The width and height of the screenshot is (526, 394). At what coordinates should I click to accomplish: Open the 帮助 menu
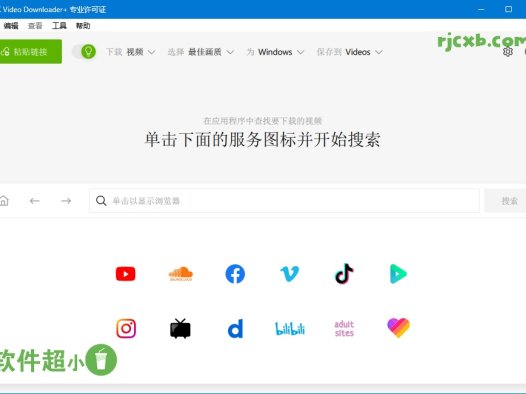click(x=83, y=25)
